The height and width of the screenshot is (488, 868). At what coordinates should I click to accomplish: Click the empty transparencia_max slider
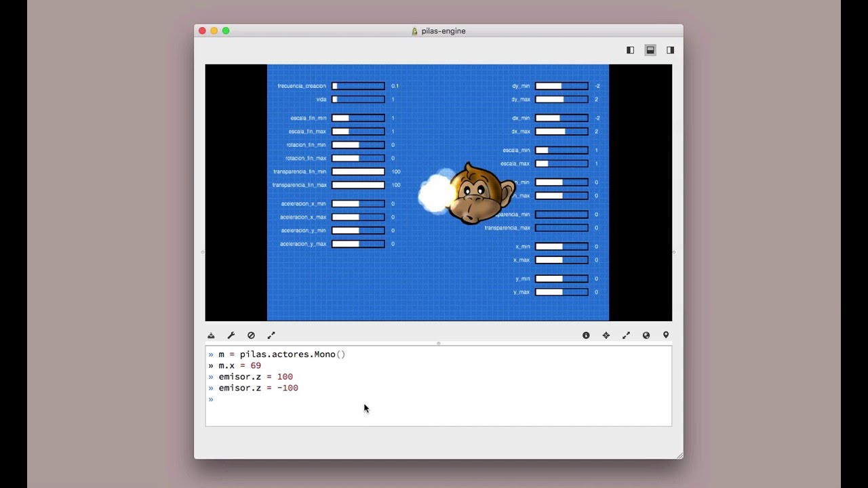click(x=561, y=228)
